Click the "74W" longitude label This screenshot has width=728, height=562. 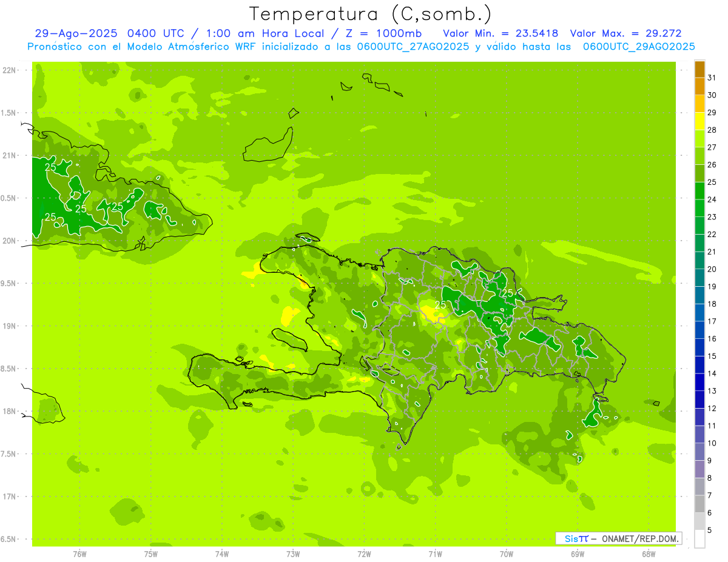pyautogui.click(x=222, y=554)
